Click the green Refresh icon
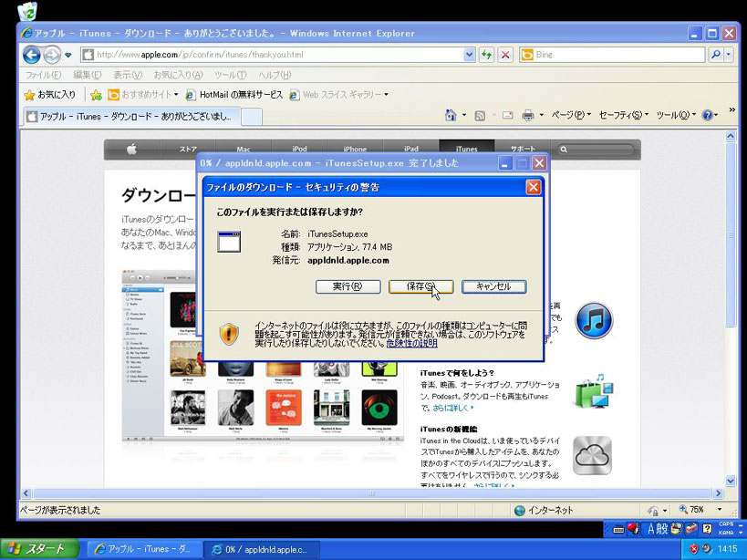The height and width of the screenshot is (560, 747). (486, 55)
